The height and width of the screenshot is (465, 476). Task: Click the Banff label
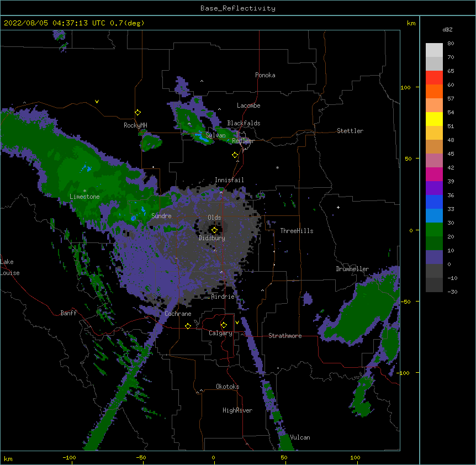click(x=68, y=313)
